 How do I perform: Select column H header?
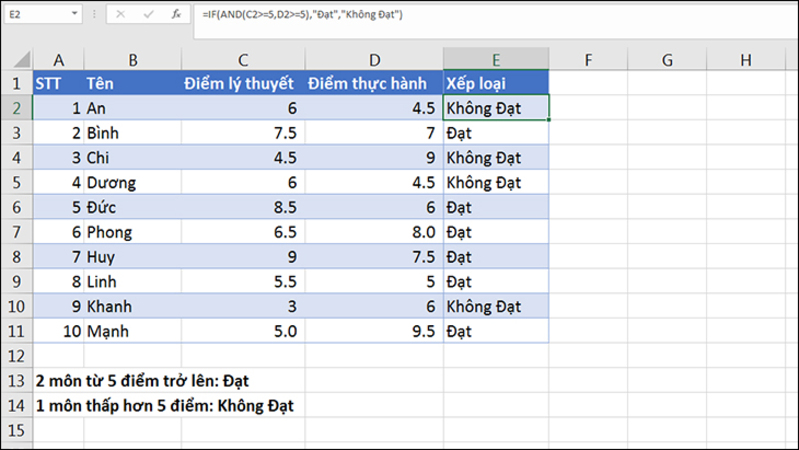pos(745,60)
